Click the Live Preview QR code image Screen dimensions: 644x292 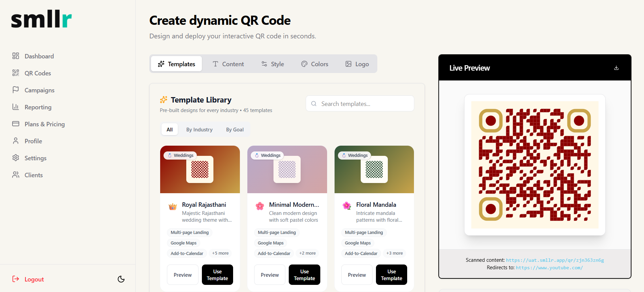click(535, 165)
